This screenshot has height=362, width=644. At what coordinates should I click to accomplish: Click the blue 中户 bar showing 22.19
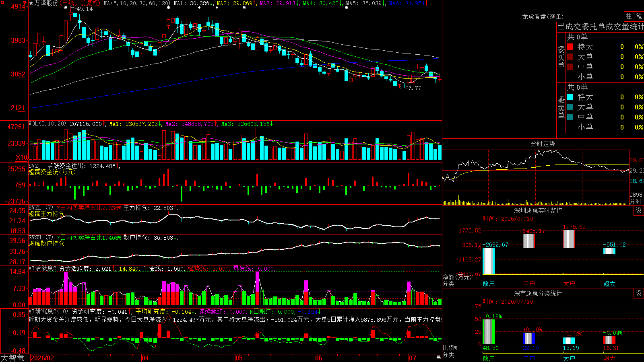[529, 338]
